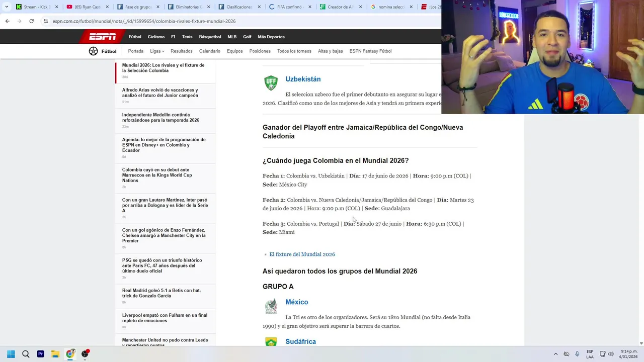Image resolution: width=644 pixels, height=362 pixels.
Task: Close the nomina selección Google tab
Action: pyautogui.click(x=411, y=7)
